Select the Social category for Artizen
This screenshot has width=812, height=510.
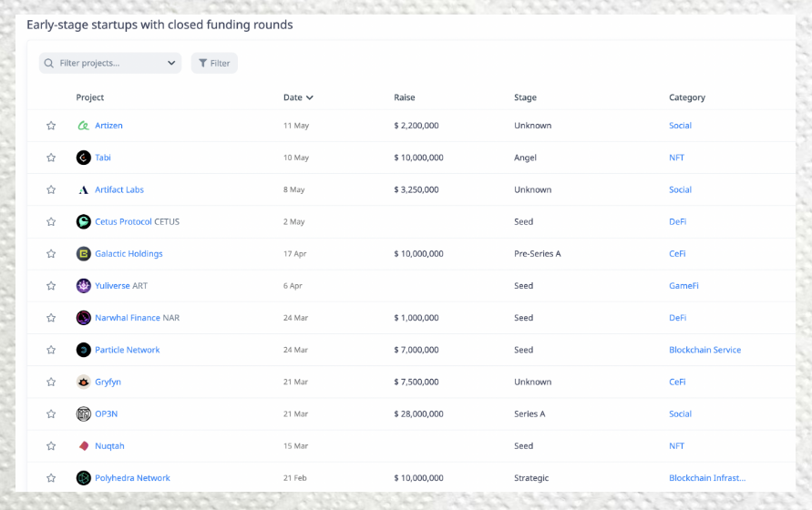click(680, 126)
